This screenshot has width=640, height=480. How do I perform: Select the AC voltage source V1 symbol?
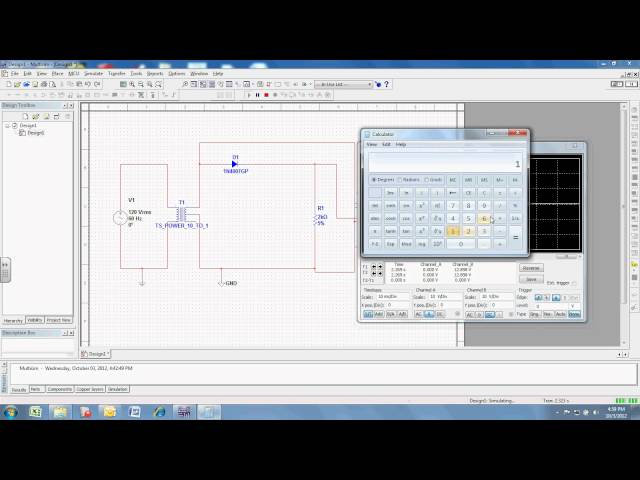pos(120,218)
